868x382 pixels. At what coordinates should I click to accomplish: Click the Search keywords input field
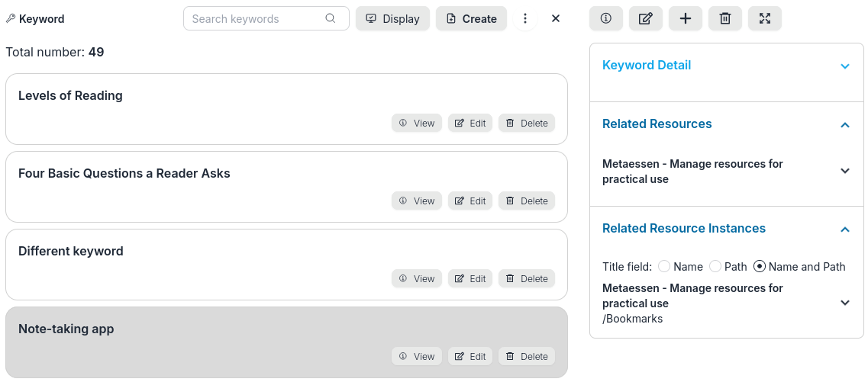pyautogui.click(x=256, y=18)
